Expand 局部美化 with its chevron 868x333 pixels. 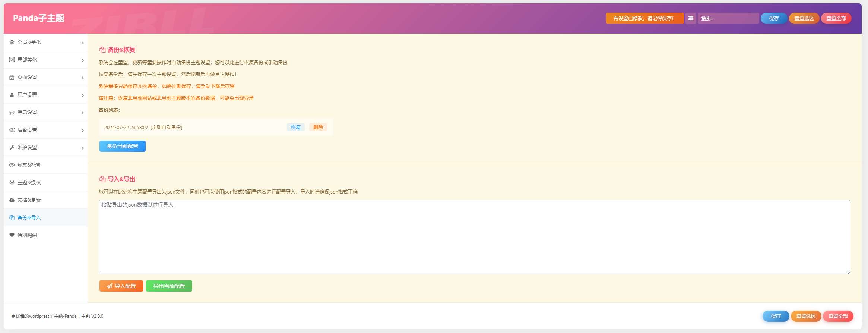coord(83,60)
